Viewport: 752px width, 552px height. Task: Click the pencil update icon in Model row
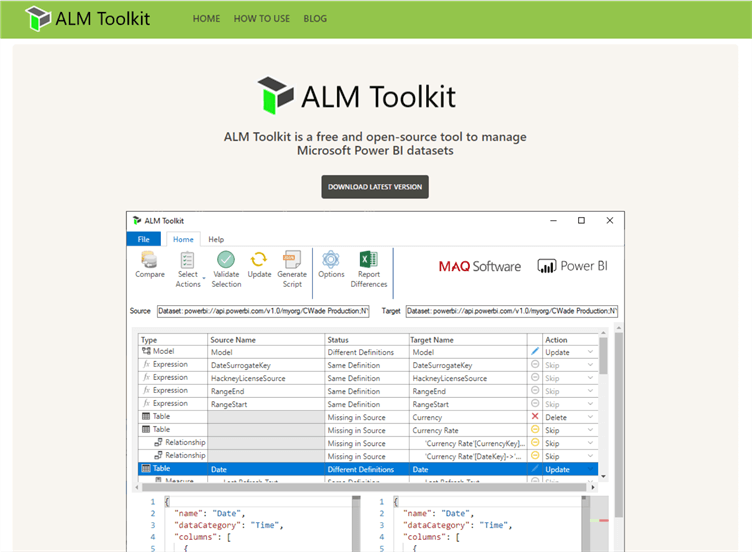tap(535, 352)
